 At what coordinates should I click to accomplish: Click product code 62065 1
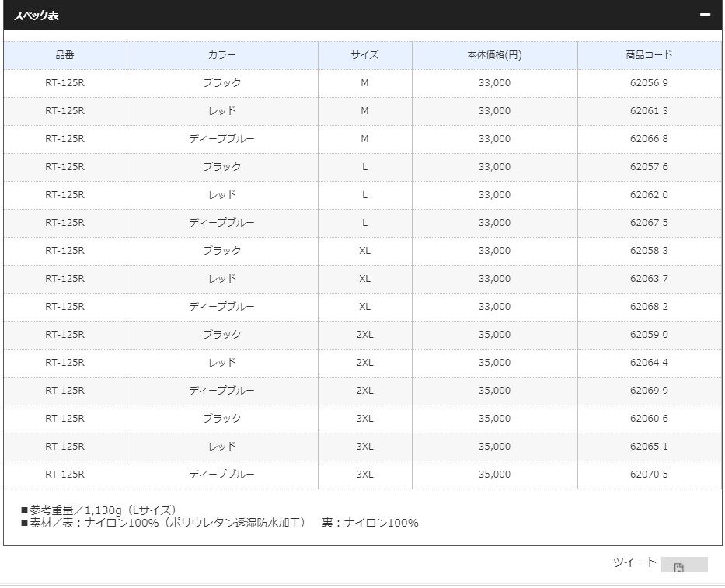click(x=649, y=447)
